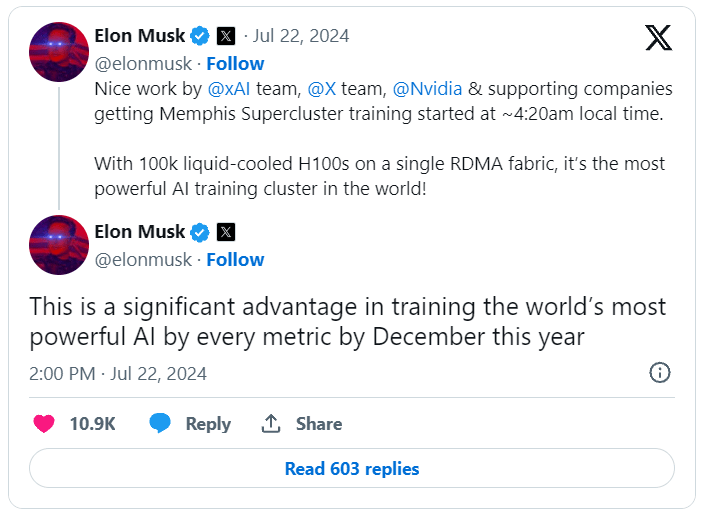Viewport: 708px width, 514px height.
Task: Click the share upload arrow icon
Action: tap(271, 424)
